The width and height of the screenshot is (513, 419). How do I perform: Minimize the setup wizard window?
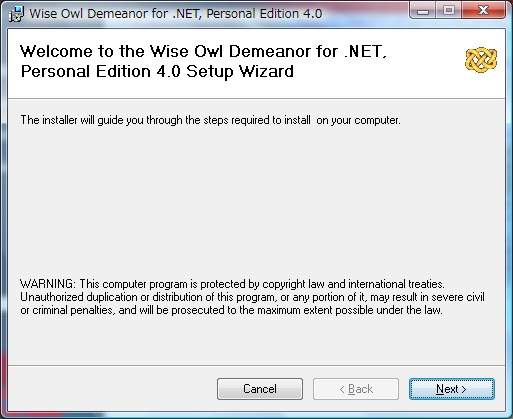(x=423, y=11)
